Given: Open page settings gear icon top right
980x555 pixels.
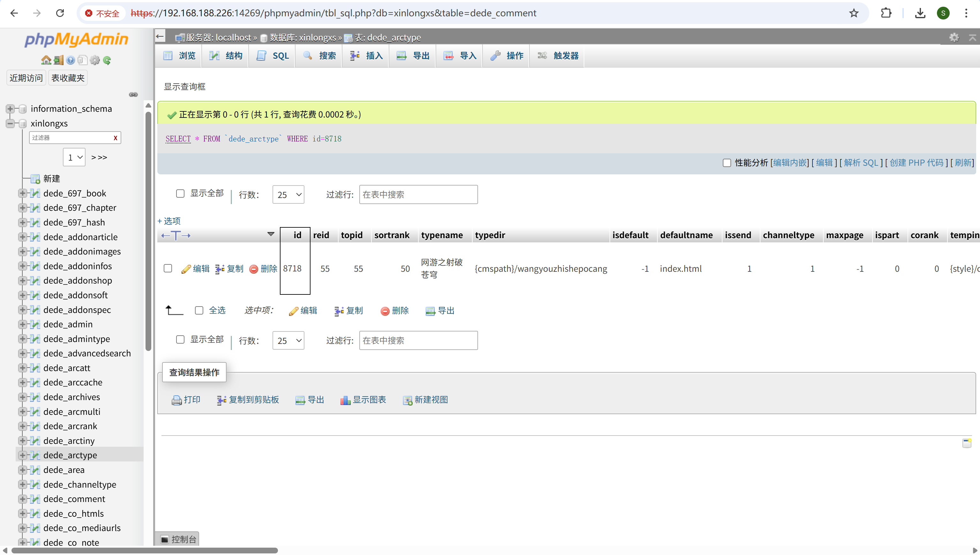Looking at the screenshot, I should point(954,37).
